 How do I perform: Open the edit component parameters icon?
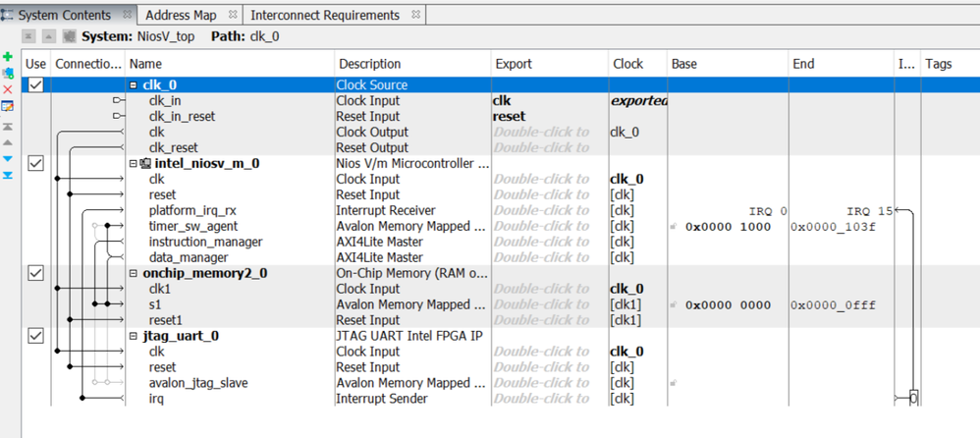pyautogui.click(x=8, y=106)
